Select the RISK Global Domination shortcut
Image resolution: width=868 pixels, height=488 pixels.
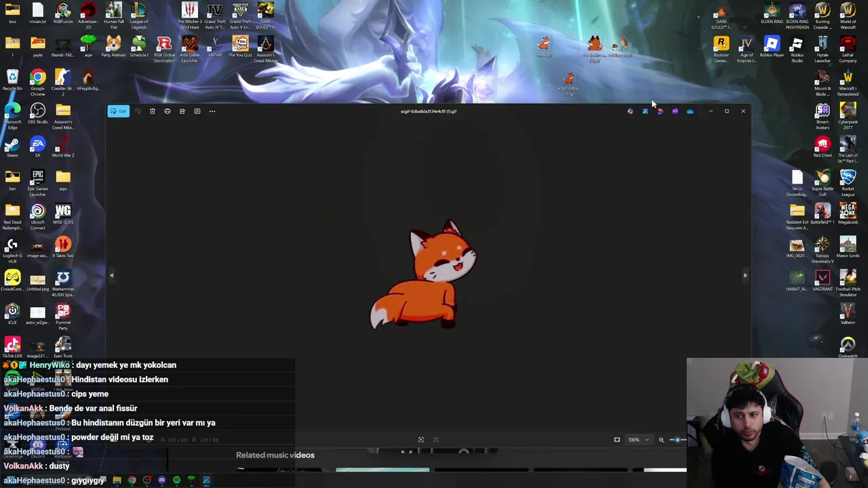164,49
